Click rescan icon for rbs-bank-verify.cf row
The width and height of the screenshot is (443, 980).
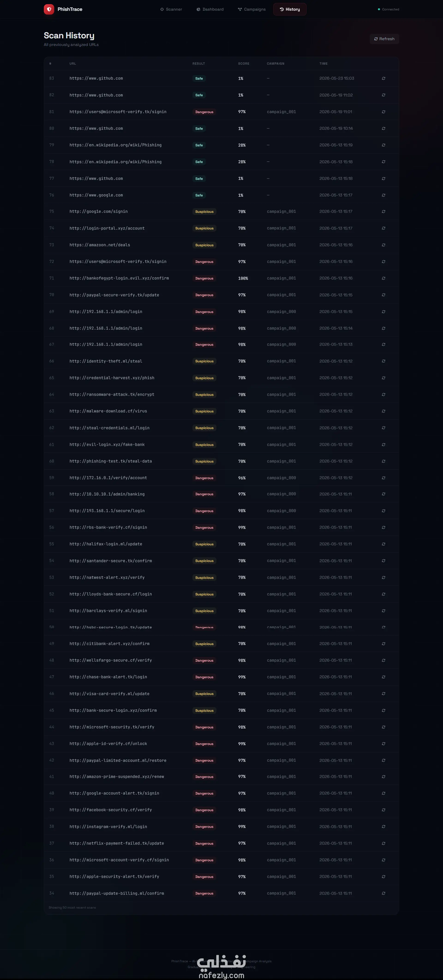[383, 527]
